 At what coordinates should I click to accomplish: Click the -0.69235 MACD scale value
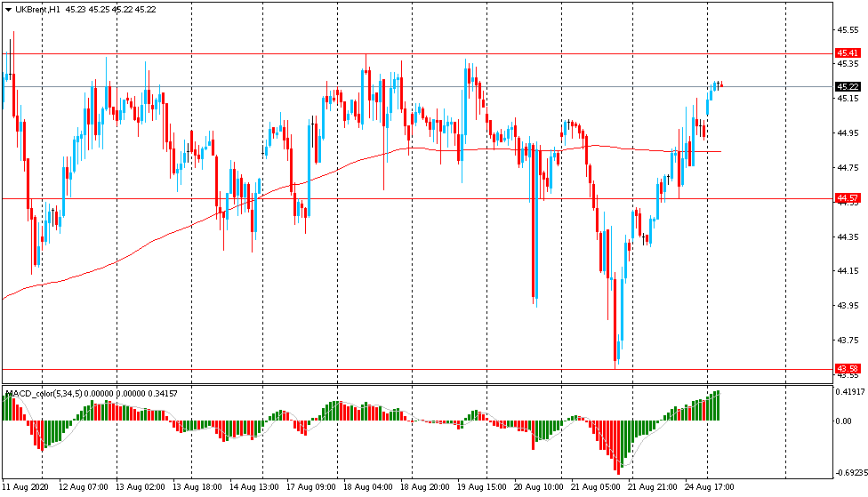pos(849,472)
